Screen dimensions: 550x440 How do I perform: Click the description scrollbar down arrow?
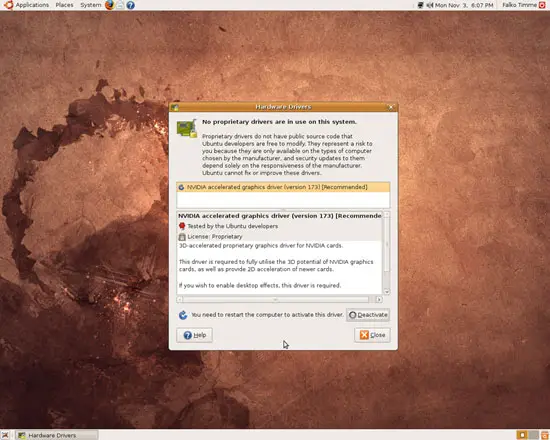387,291
